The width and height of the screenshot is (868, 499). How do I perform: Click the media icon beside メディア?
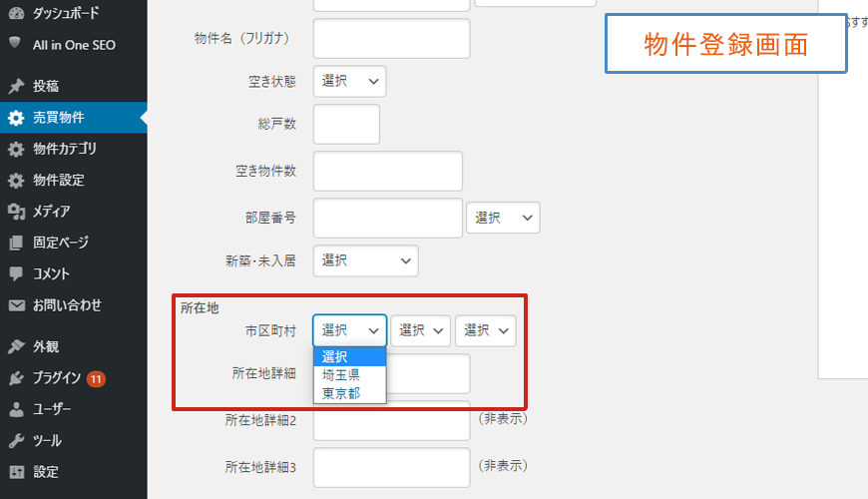tap(15, 212)
